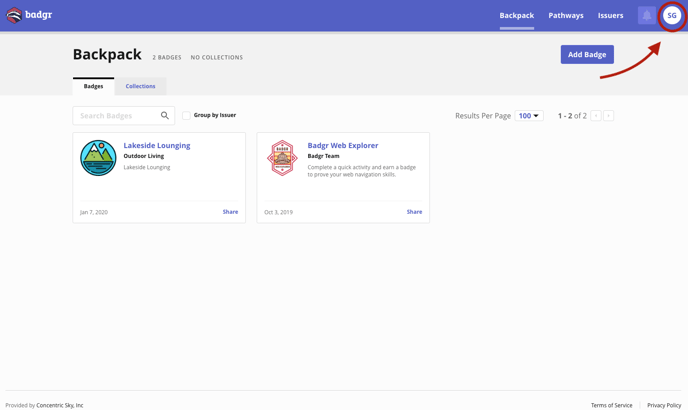
Task: Open the Pathways nav item
Action: 566,15
